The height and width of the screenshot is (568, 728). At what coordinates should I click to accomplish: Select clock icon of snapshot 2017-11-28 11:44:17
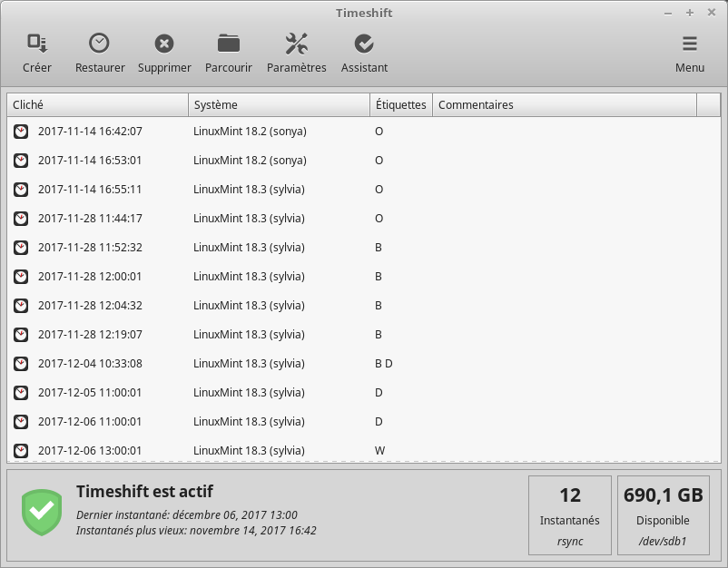pyautogui.click(x=21, y=219)
